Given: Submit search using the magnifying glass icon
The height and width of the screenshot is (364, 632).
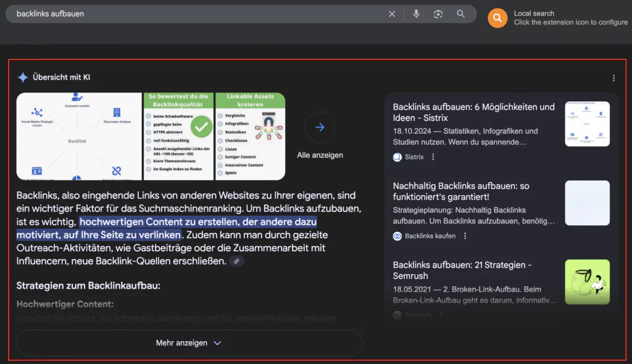Looking at the screenshot, I should pyautogui.click(x=460, y=14).
